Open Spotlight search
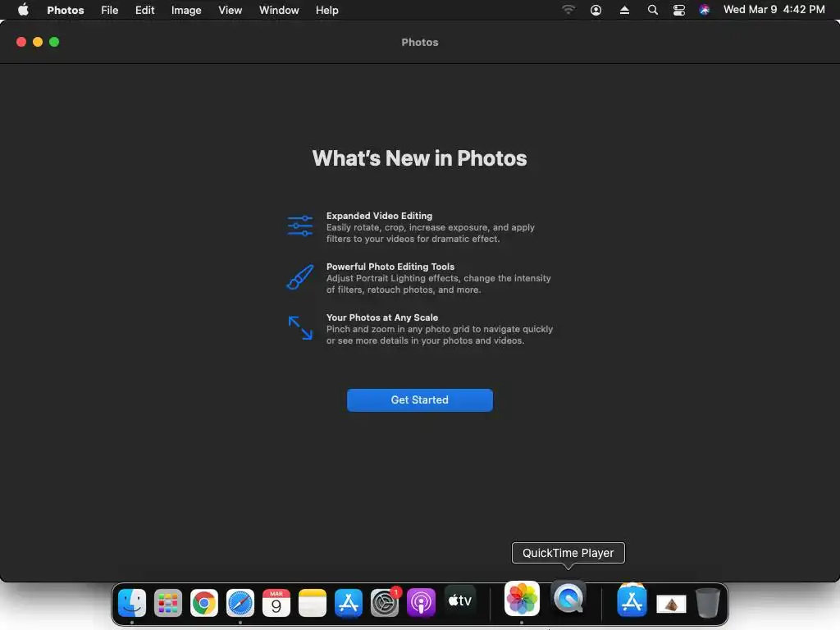840x630 pixels. click(x=652, y=10)
